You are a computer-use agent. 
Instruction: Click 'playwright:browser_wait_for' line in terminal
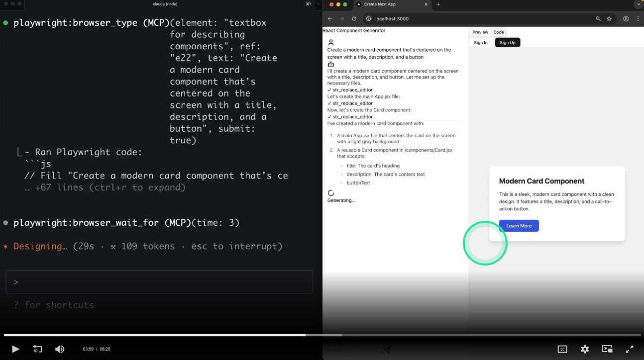tap(126, 223)
